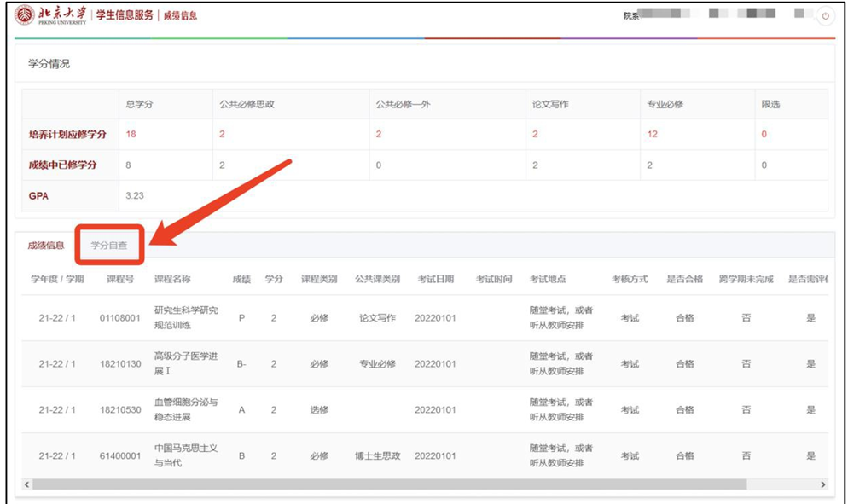Switch to the 学分自查 tab

(x=109, y=246)
